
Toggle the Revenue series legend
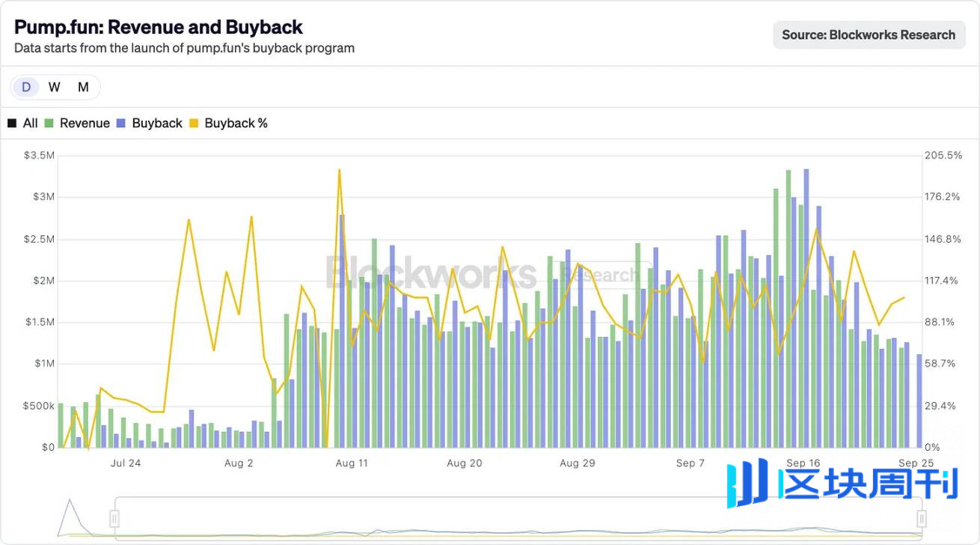click(77, 124)
